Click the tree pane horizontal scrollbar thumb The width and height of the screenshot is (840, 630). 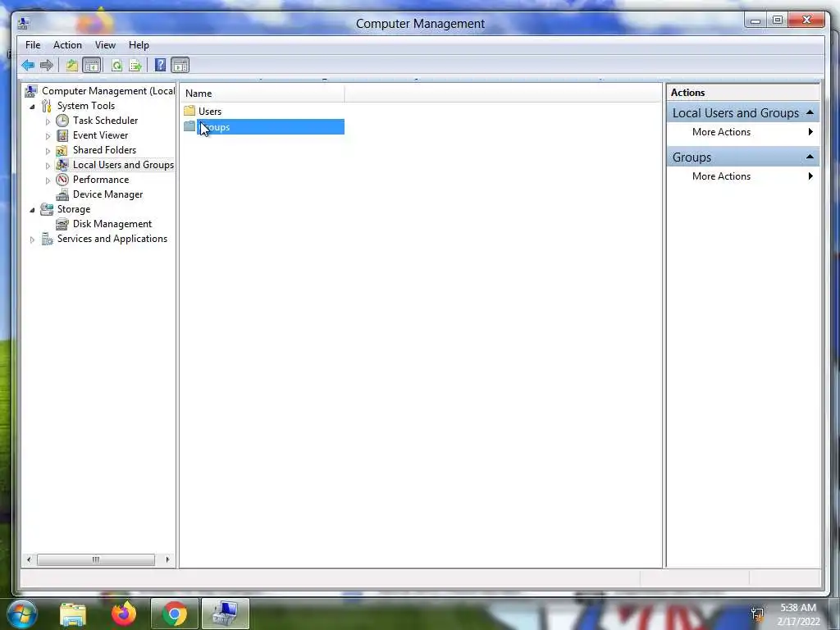(95, 559)
